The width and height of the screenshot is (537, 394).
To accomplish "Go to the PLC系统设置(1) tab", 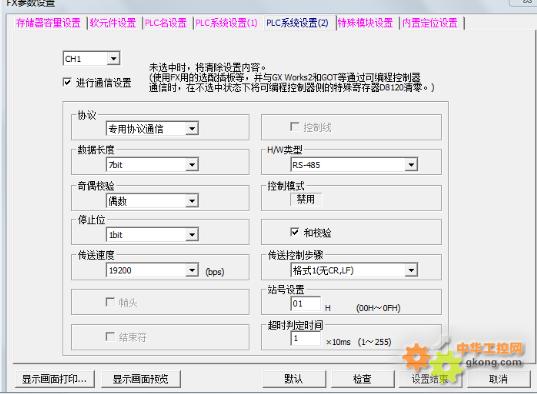I will (226, 23).
